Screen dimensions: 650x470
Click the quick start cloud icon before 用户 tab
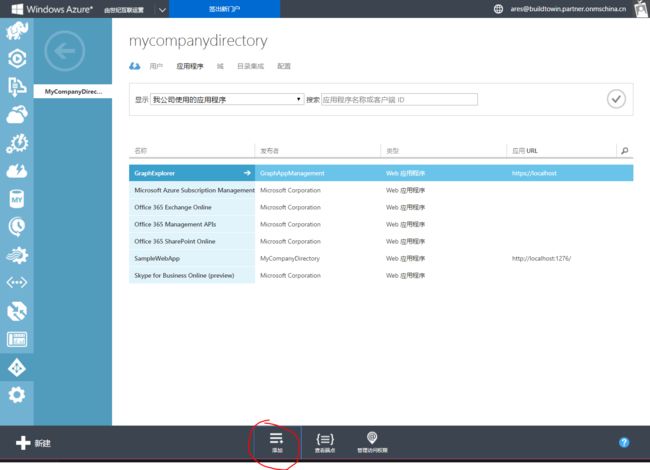coord(135,66)
